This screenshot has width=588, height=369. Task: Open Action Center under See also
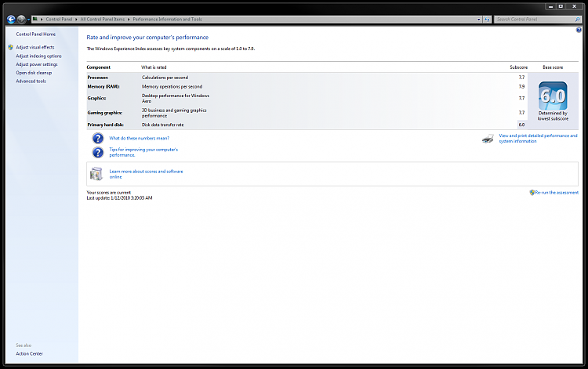coord(29,353)
